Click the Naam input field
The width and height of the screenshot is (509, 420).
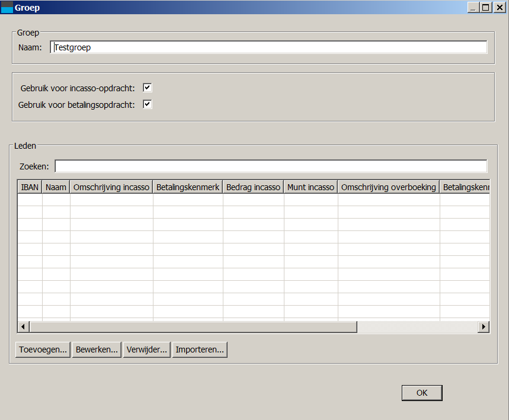pyautogui.click(x=269, y=47)
